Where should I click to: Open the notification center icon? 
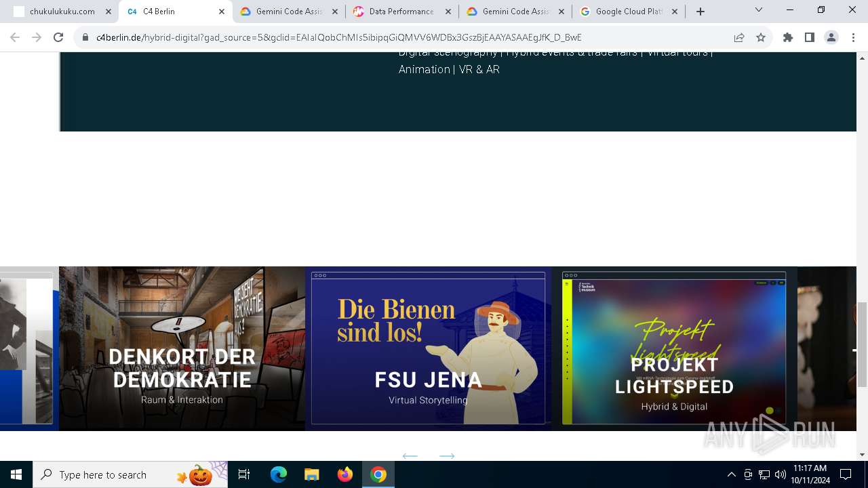[846, 474]
